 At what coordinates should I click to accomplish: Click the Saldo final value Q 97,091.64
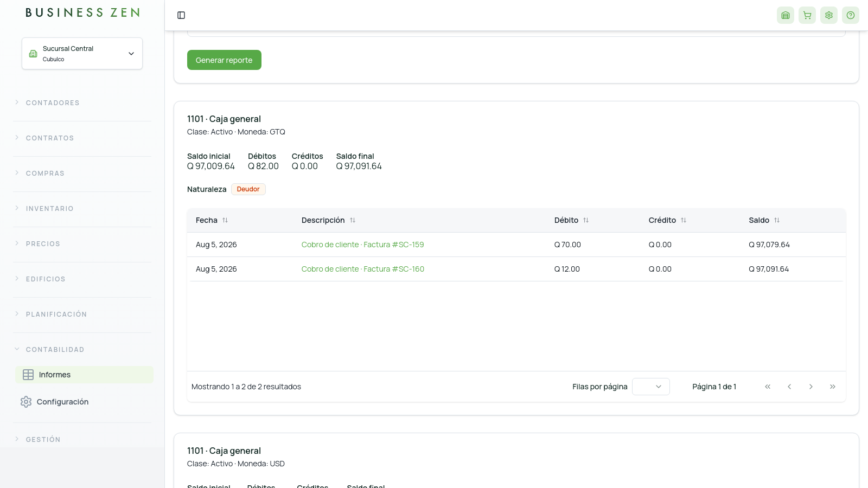[x=359, y=166]
